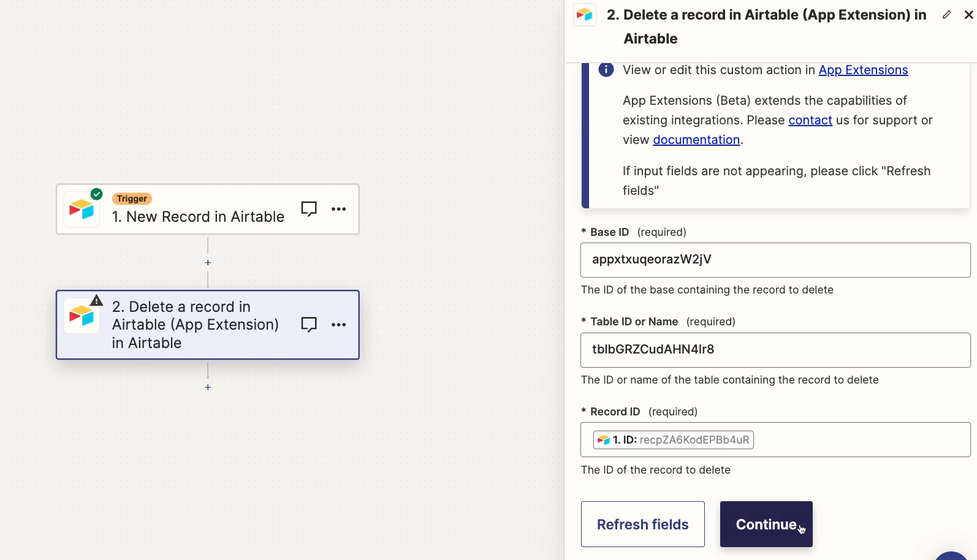
Task: Follow the contact support link
Action: (810, 120)
